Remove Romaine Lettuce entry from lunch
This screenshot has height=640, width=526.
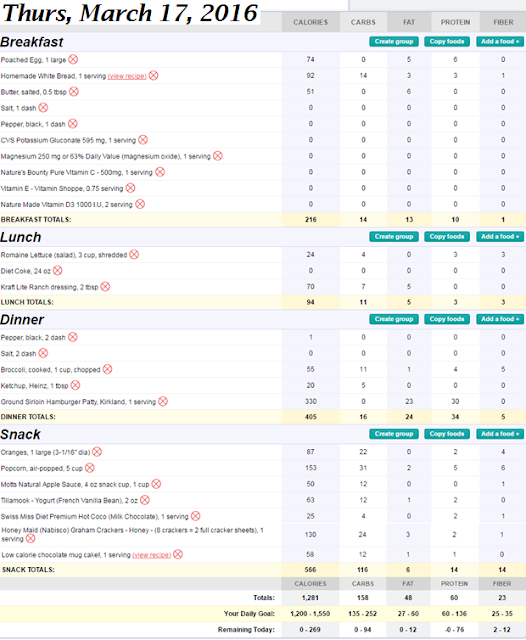pos(134,255)
